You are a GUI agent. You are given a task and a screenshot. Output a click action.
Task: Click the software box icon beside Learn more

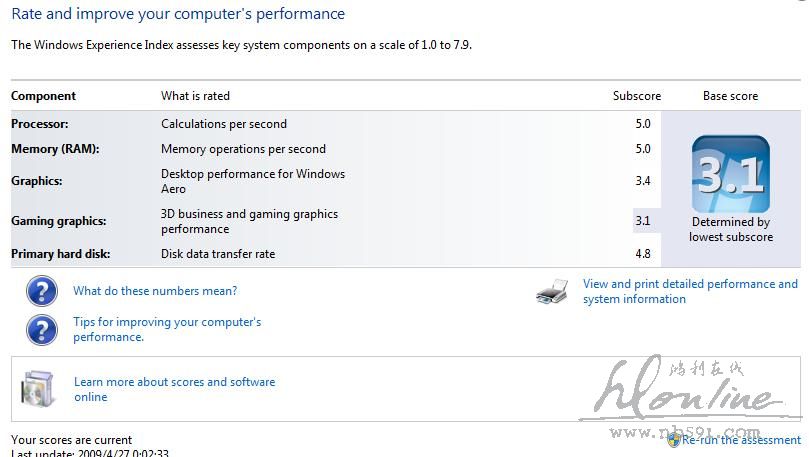(38, 389)
